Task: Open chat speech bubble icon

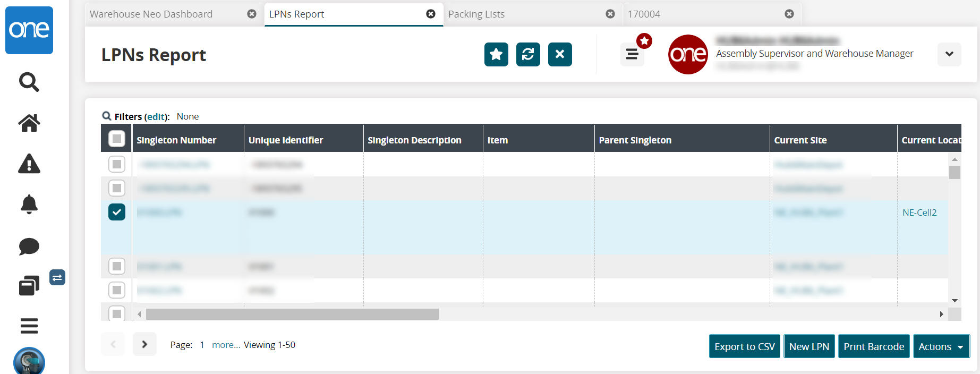Action: [29, 246]
